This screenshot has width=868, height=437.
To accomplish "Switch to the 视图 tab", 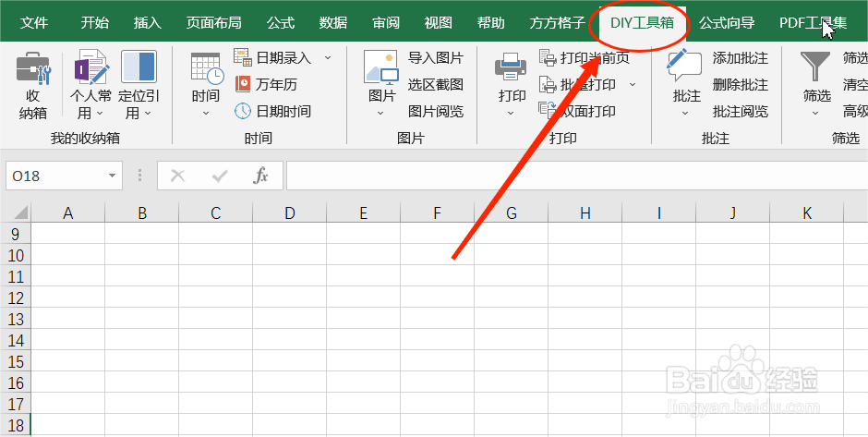I will [x=439, y=23].
